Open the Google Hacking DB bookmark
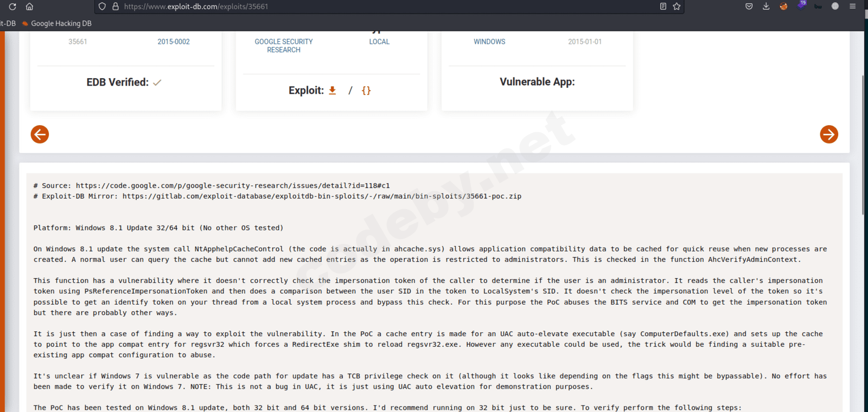The height and width of the screenshot is (412, 868). [x=57, y=23]
